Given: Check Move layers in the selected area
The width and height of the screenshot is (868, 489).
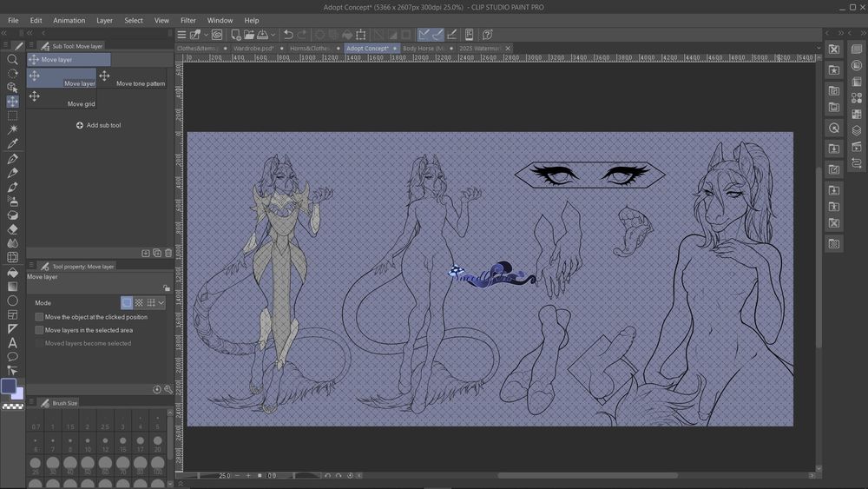Looking at the screenshot, I should pos(39,330).
